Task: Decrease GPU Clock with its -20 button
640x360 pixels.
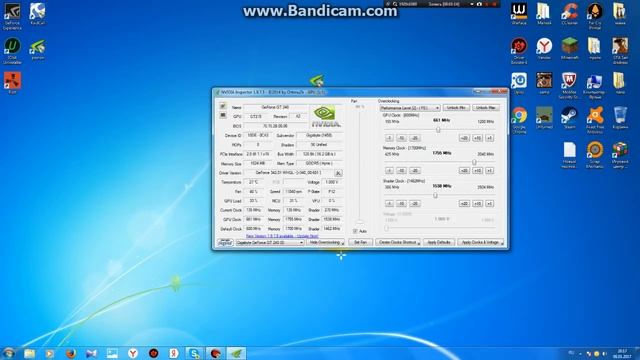Action: 414,138
